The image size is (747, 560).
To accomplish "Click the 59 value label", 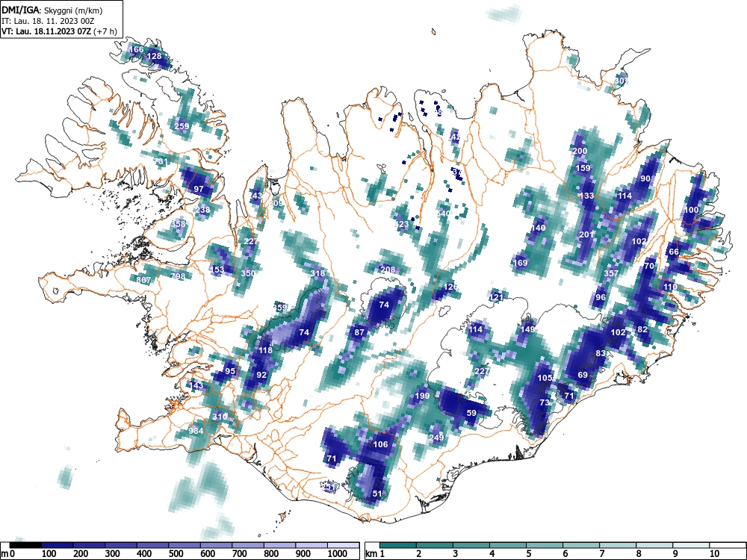I will click(471, 413).
